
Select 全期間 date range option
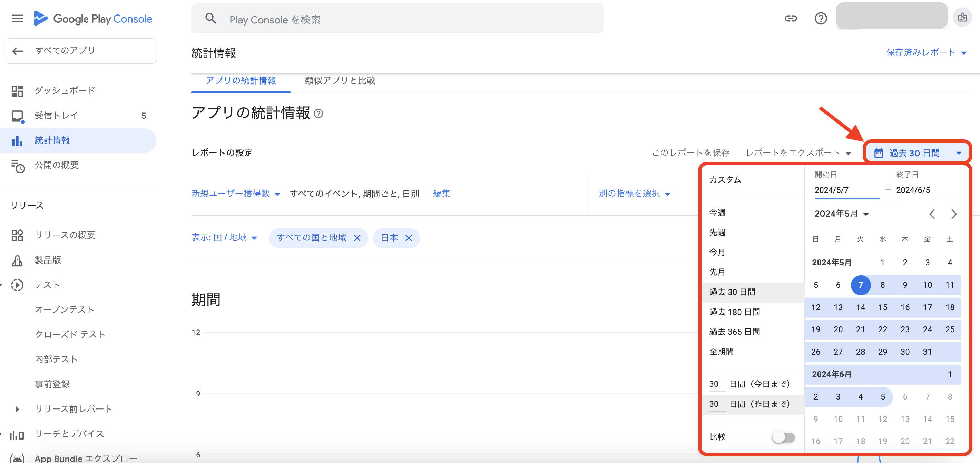click(x=753, y=352)
